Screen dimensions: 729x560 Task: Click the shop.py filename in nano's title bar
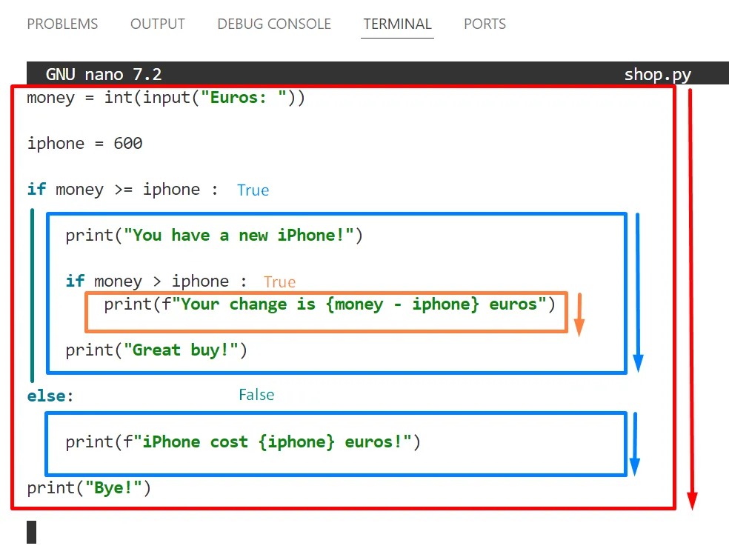657,75
